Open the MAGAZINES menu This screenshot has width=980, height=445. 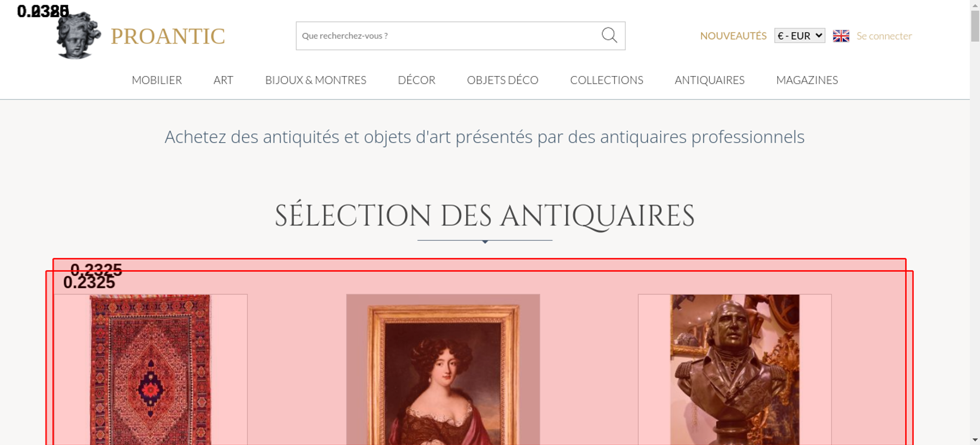pyautogui.click(x=807, y=80)
